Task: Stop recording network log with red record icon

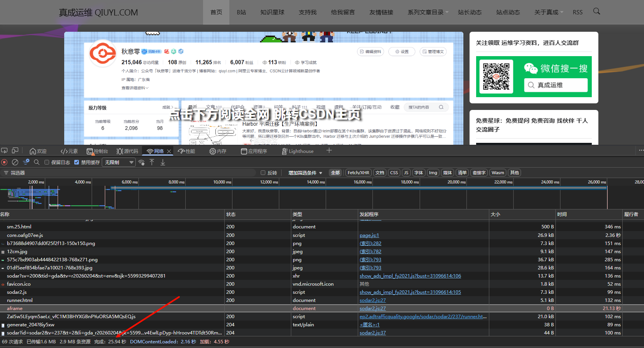Action: click(5, 162)
